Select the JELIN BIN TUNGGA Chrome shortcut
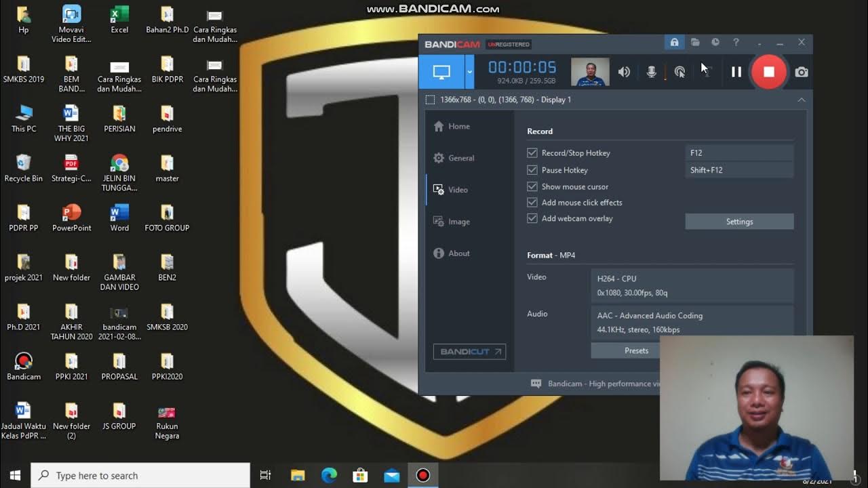 click(x=119, y=173)
